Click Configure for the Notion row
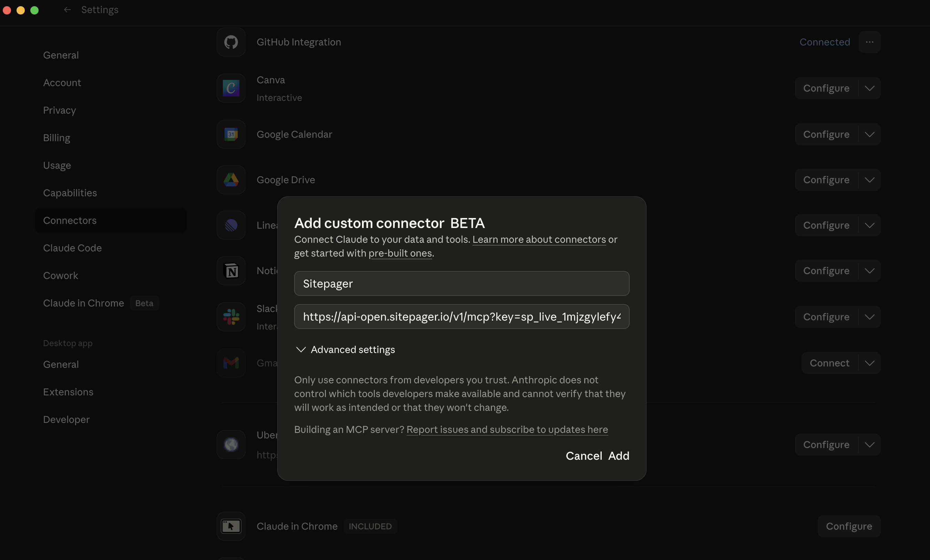Screen dimensions: 930x560 coord(826,271)
